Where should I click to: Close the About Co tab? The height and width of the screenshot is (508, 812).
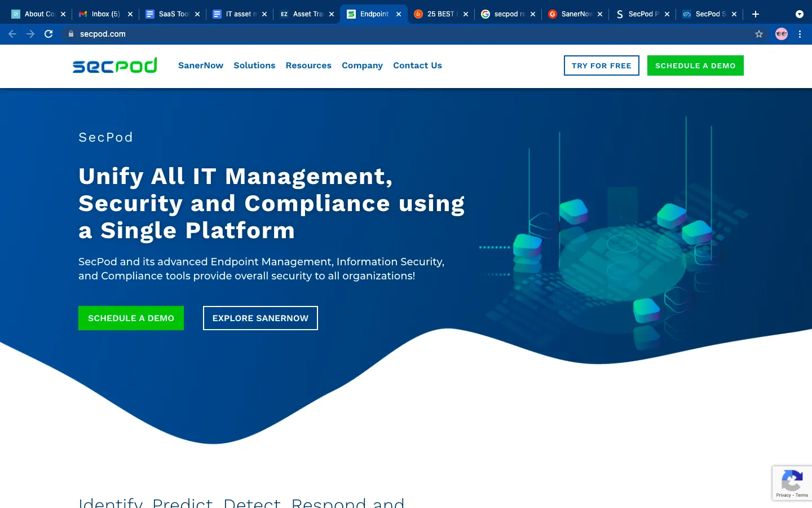coord(63,14)
